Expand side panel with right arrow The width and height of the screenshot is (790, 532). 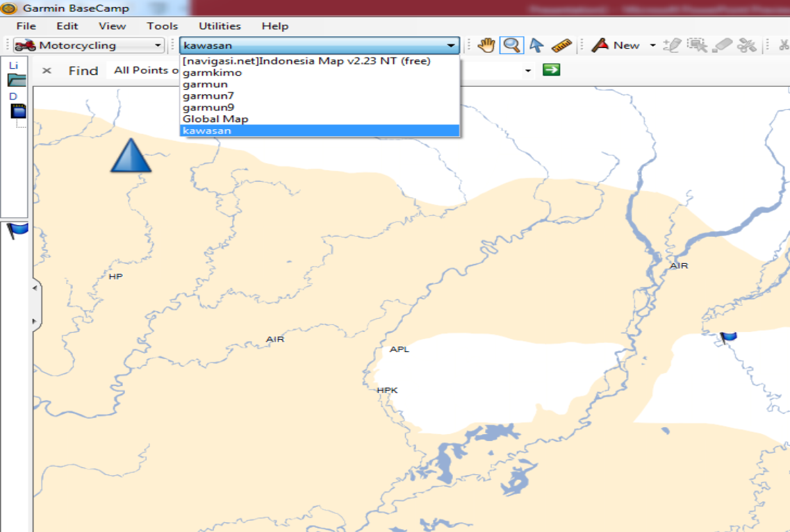click(35, 321)
